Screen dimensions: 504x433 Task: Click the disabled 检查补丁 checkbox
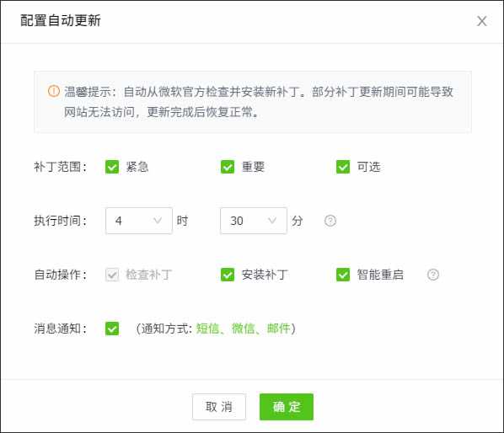(x=112, y=275)
